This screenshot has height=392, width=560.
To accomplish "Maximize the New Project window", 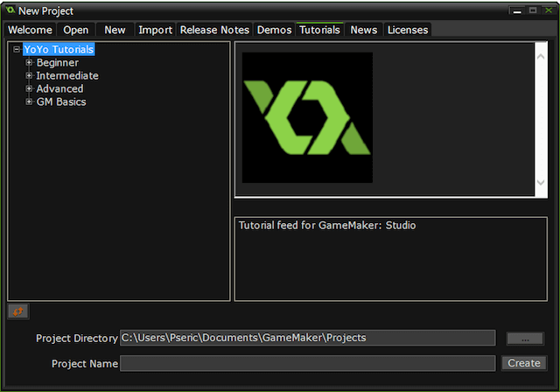I will pos(533,10).
